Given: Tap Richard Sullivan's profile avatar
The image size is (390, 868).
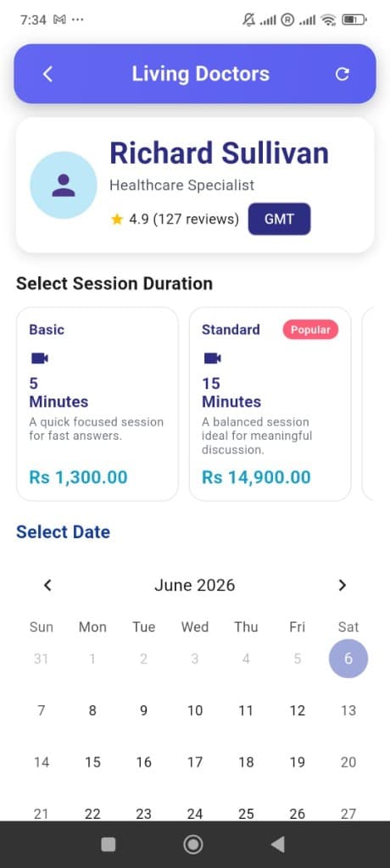Looking at the screenshot, I should point(63,185).
